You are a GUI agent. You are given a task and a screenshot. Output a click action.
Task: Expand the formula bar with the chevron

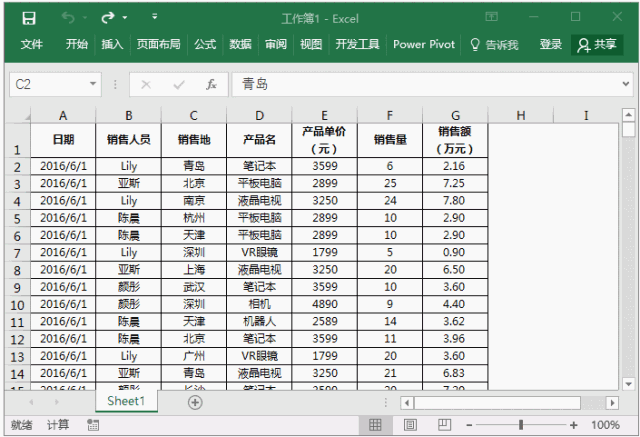coord(625,84)
